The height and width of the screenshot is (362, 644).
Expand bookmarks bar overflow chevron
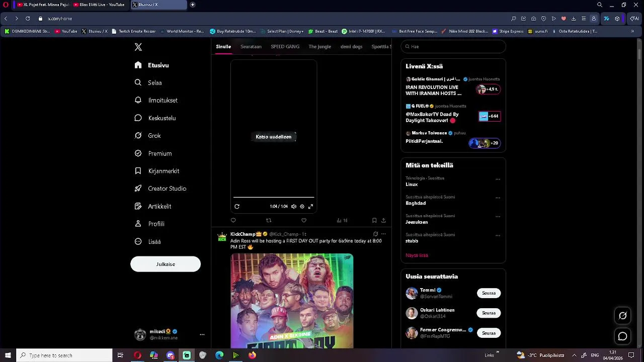pyautogui.click(x=632, y=31)
